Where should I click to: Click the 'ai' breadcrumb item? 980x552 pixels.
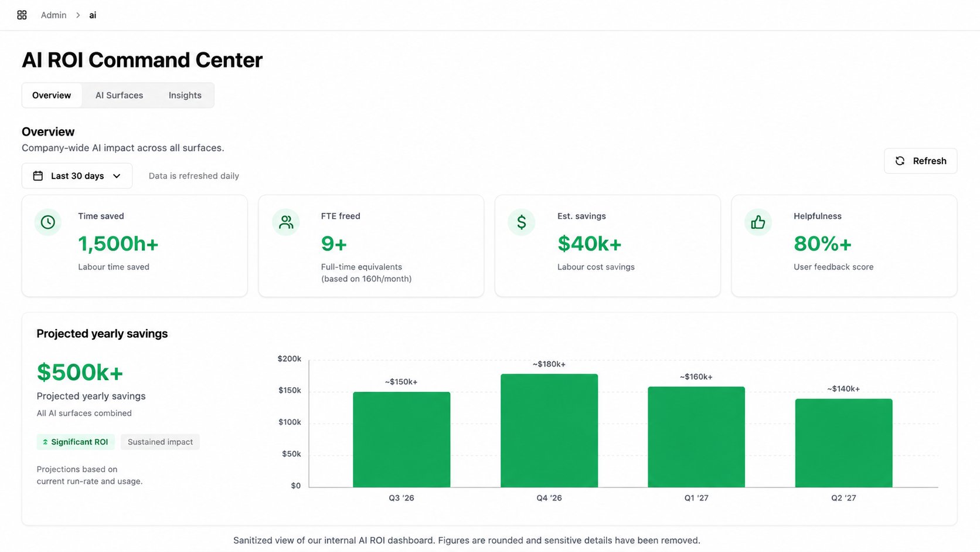pos(93,15)
